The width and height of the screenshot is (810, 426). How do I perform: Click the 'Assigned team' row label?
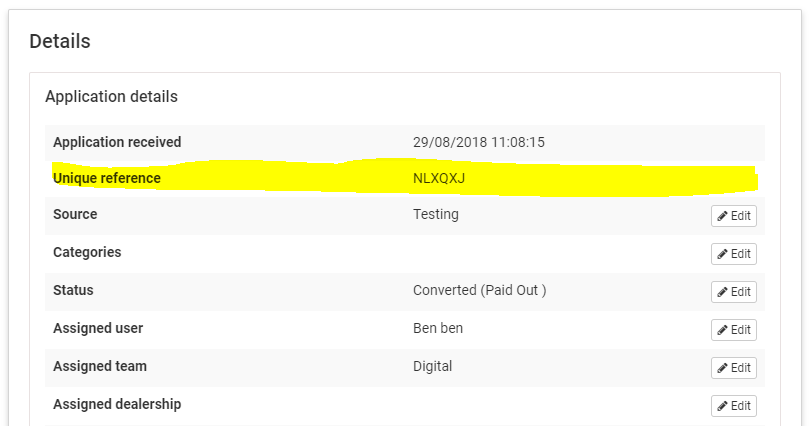pyautogui.click(x=100, y=366)
